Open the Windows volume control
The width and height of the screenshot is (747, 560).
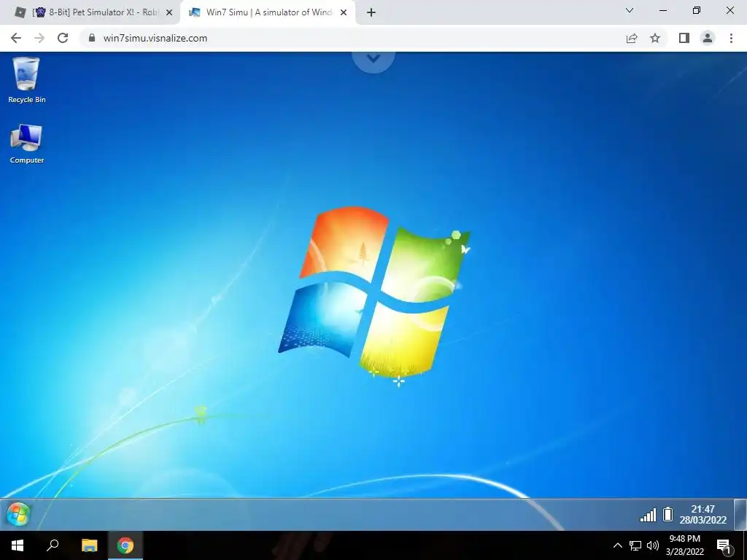653,545
